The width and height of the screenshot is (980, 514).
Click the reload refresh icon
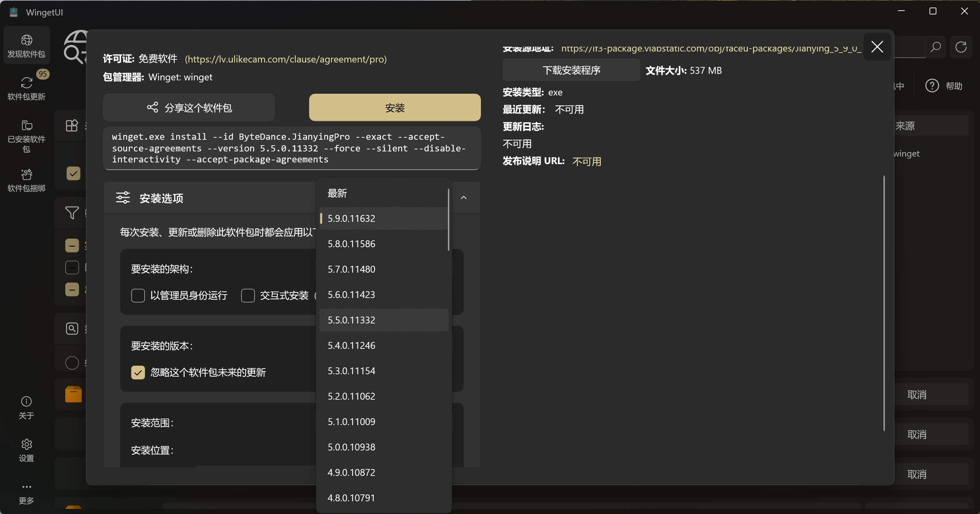(961, 47)
